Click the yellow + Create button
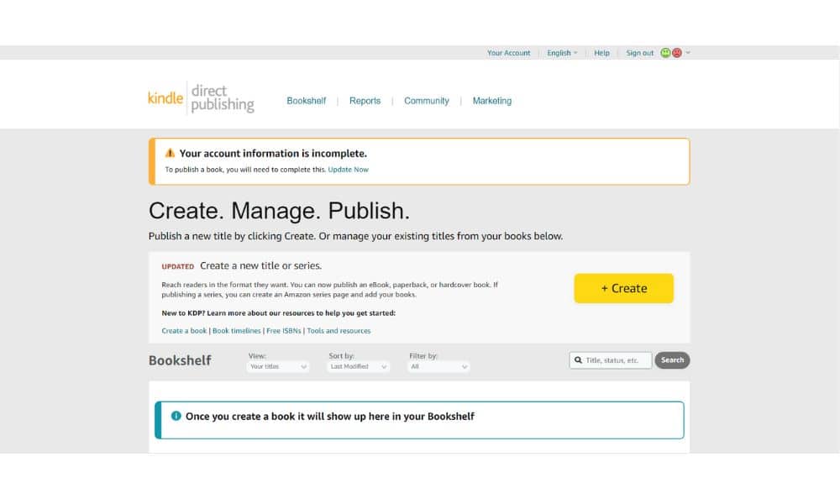 (x=623, y=288)
